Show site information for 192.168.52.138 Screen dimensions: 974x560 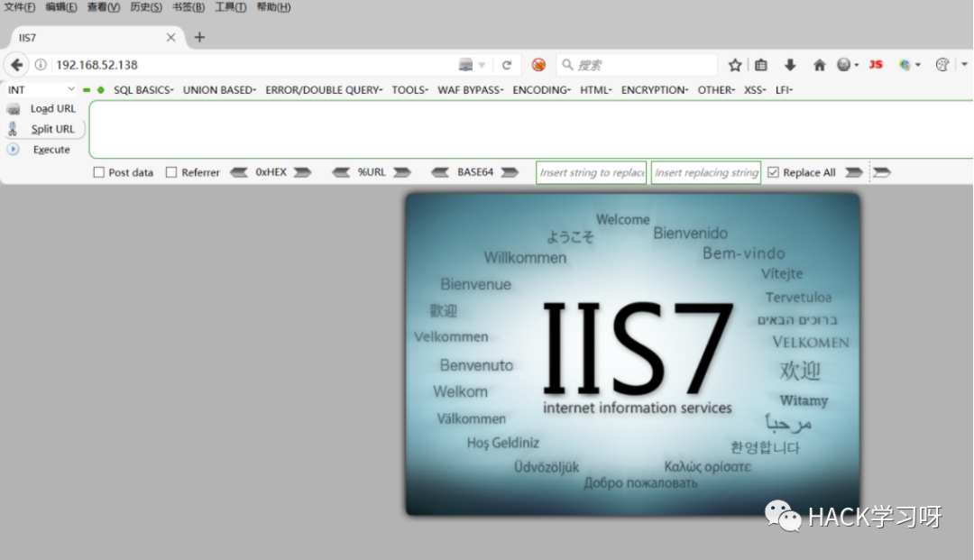(x=41, y=65)
